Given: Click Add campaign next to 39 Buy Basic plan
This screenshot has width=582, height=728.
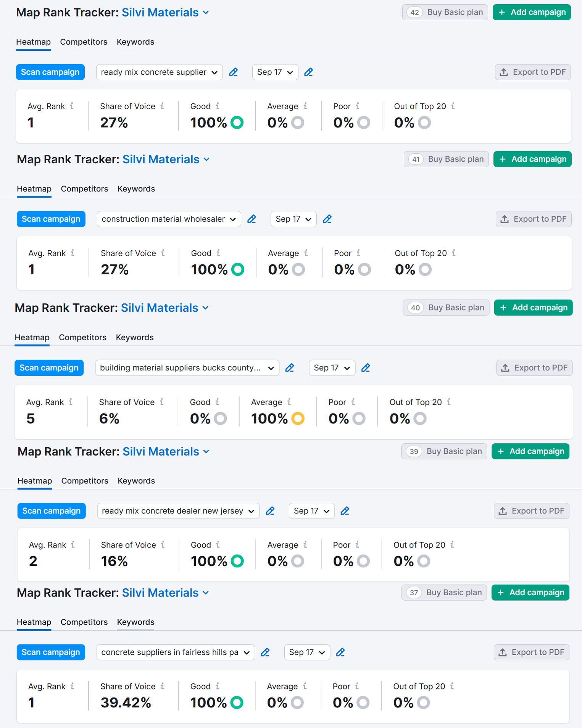Looking at the screenshot, I should point(530,451).
